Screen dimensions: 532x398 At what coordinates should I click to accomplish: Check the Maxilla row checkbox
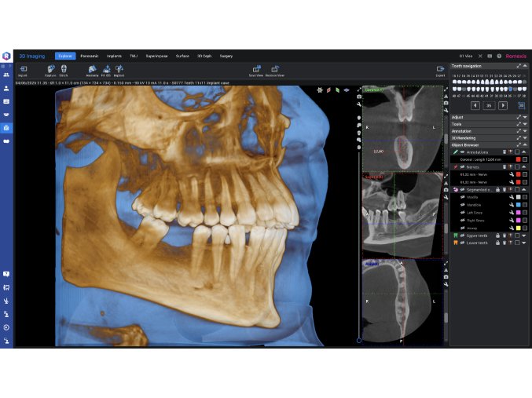coord(525,197)
